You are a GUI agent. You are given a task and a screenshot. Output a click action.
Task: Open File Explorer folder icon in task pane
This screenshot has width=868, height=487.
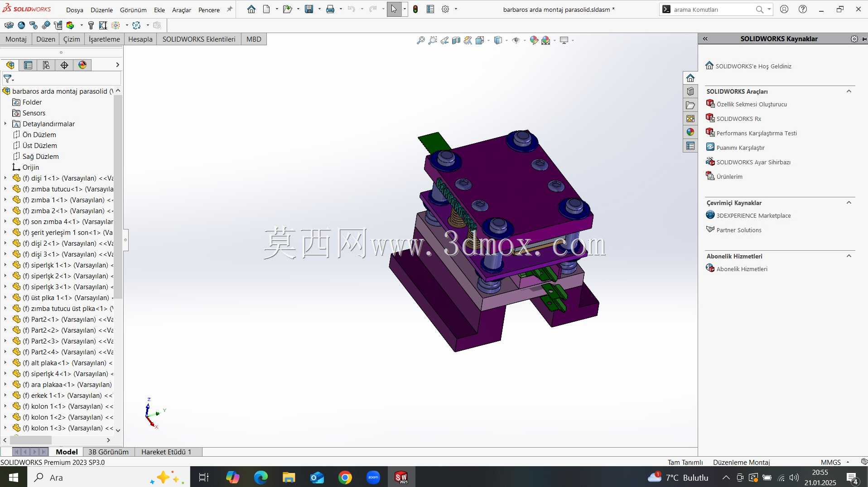(690, 105)
